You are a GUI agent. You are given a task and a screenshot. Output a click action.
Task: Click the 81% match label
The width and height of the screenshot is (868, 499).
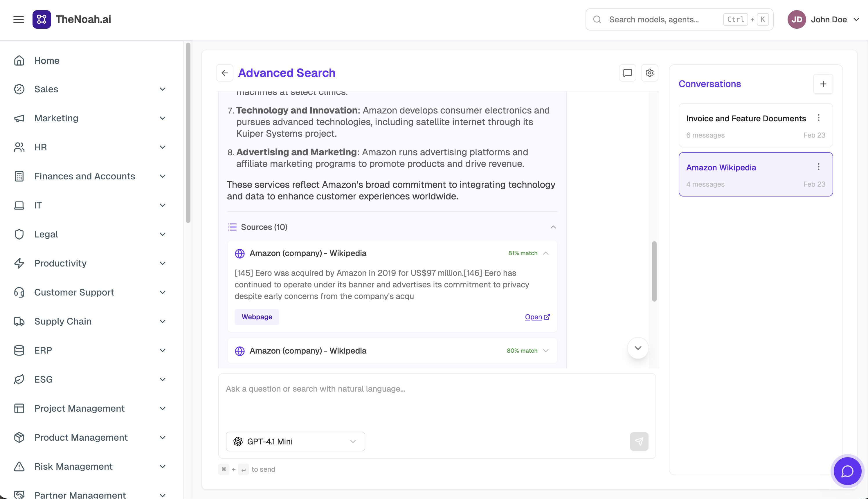(x=522, y=253)
